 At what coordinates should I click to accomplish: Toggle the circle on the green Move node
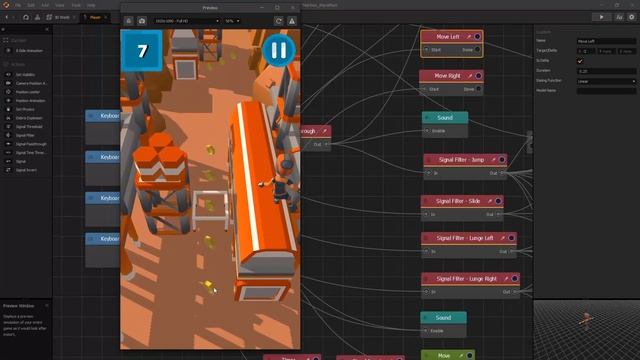coord(469,356)
